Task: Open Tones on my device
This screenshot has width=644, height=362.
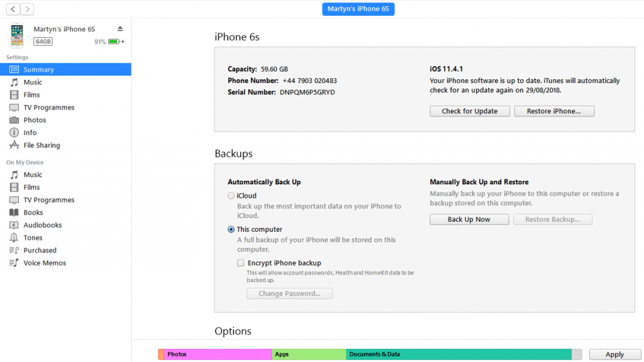Action: (65, 238)
